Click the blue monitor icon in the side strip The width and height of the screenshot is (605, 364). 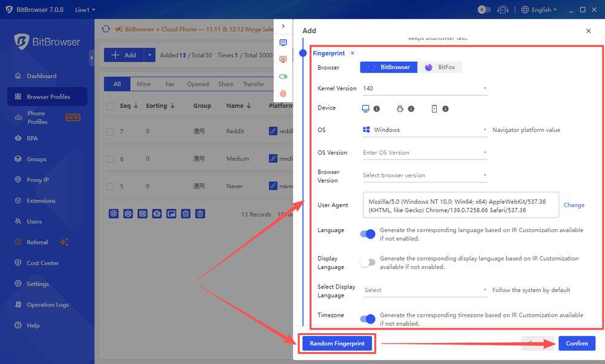(x=283, y=42)
